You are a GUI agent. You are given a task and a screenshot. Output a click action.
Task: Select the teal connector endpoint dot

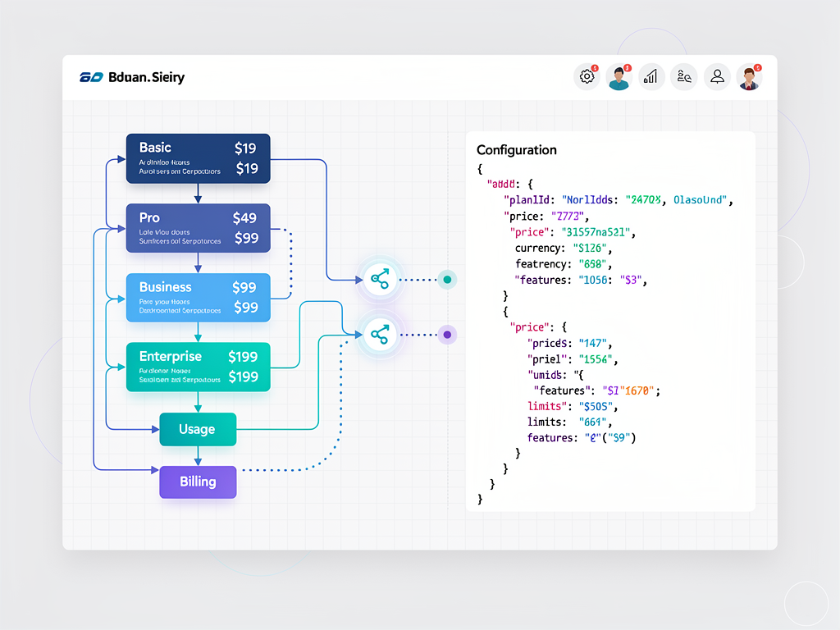click(447, 279)
